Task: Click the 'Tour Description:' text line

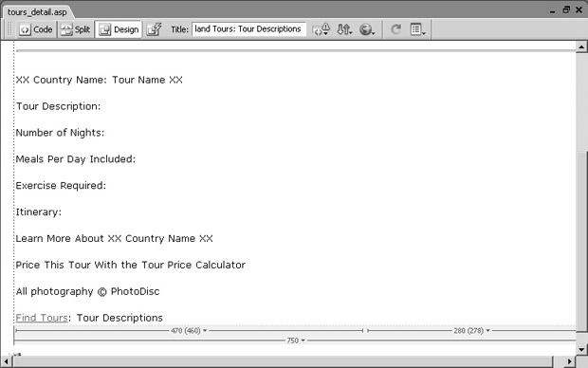Action: click(x=58, y=106)
